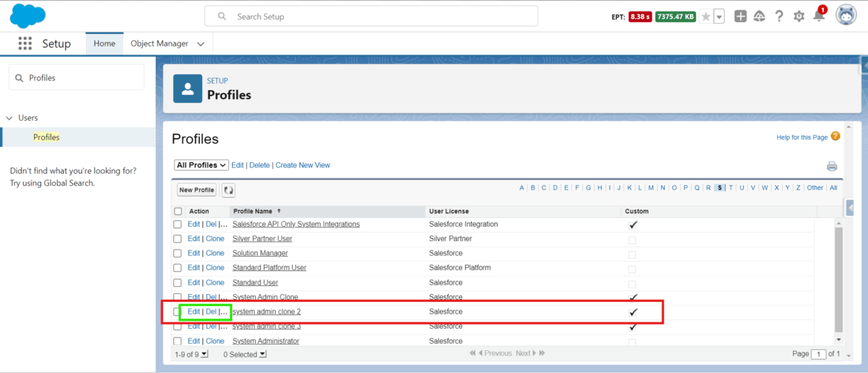Screen dimensions: 868x373
Task: Click the Search Setup input field
Action: (371, 17)
